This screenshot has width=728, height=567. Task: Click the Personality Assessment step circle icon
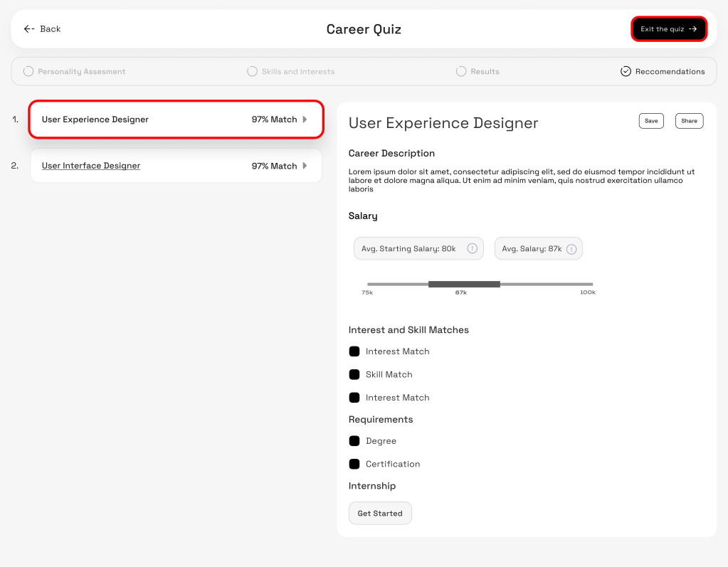click(x=28, y=71)
